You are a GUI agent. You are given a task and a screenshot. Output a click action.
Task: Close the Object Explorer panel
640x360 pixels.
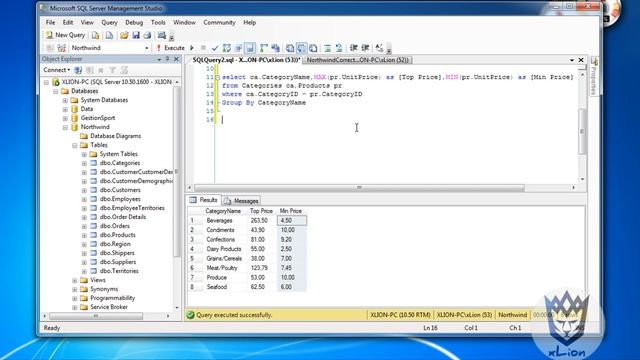(176, 59)
